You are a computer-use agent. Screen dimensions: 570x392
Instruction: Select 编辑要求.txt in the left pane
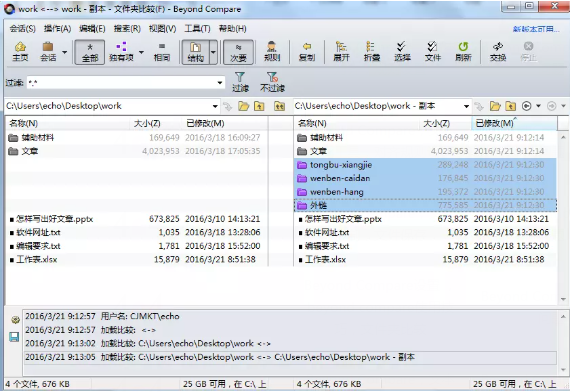pyautogui.click(x=137, y=246)
